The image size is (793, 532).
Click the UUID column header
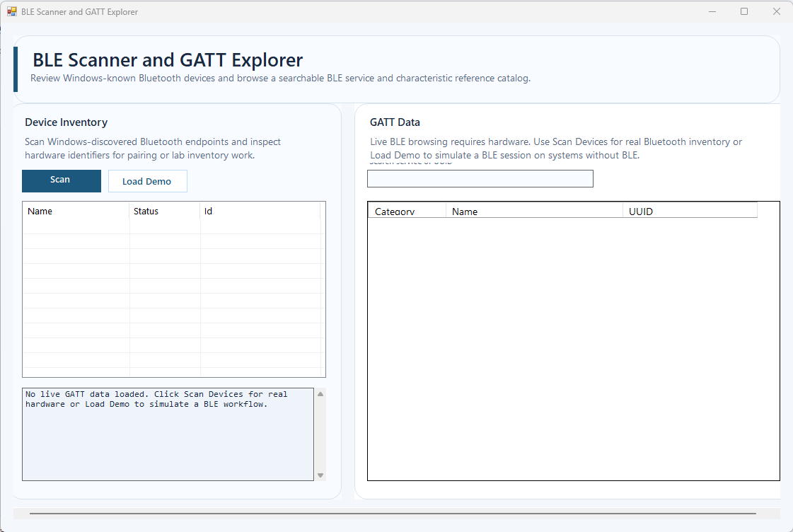click(690, 211)
